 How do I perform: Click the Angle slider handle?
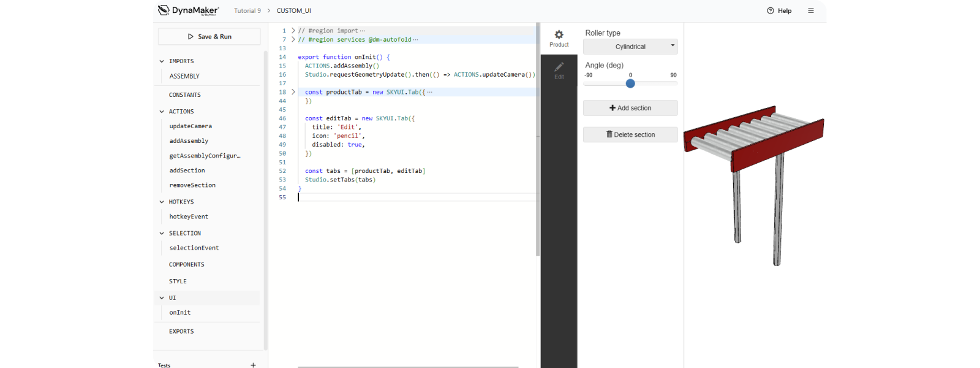630,83
